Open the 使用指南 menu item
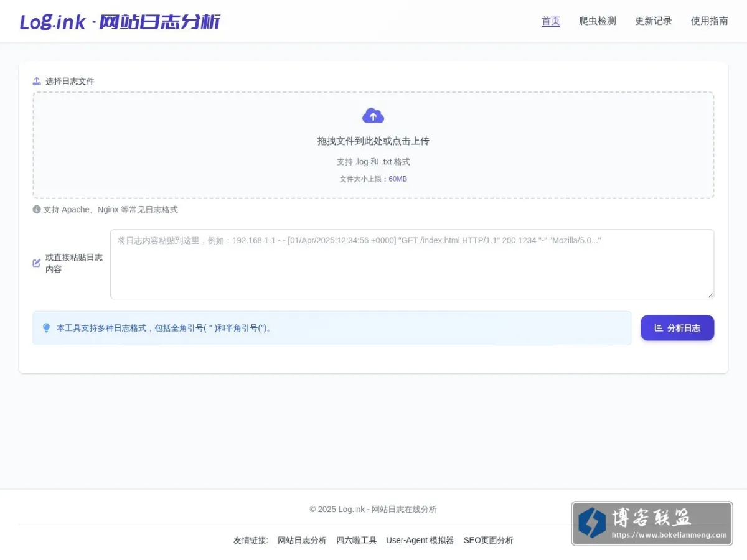This screenshot has height=560, width=747. coord(710,21)
